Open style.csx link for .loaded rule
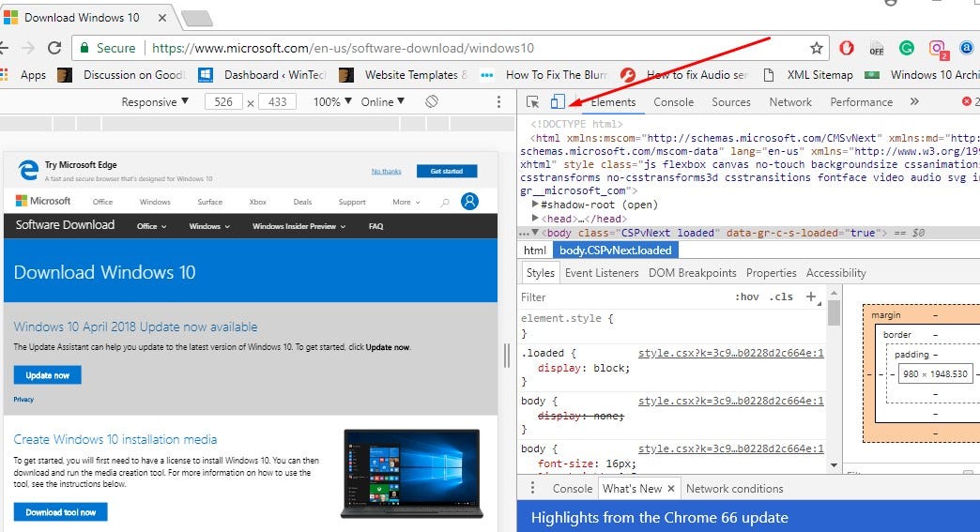This screenshot has width=980, height=532. click(730, 354)
